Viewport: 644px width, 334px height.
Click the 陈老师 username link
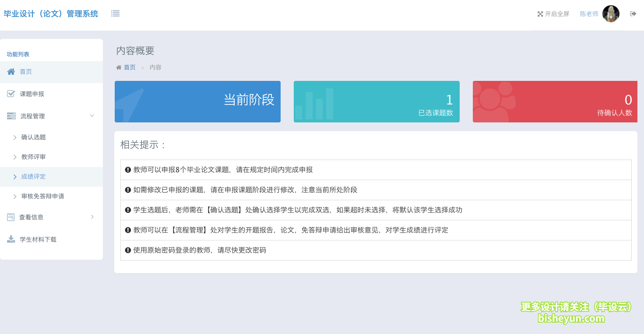point(589,14)
